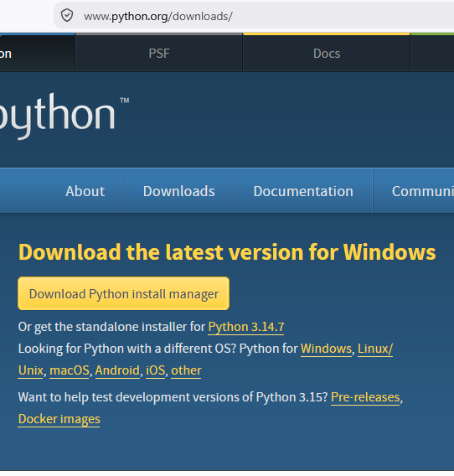Open the PSF top tab

pos(159,54)
